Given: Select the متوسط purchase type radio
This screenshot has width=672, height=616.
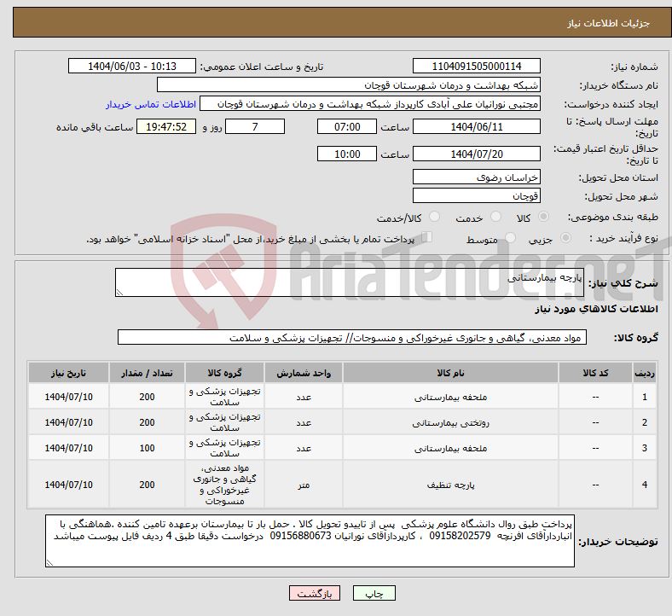Looking at the screenshot, I should (510, 238).
